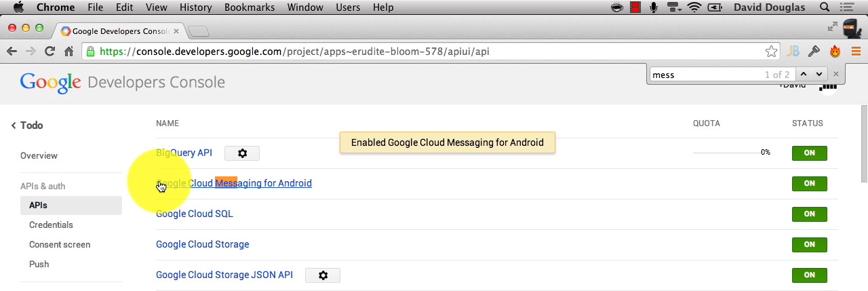The image size is (868, 291).
Task: Click the BigQuery quota progress bar
Action: click(x=726, y=153)
